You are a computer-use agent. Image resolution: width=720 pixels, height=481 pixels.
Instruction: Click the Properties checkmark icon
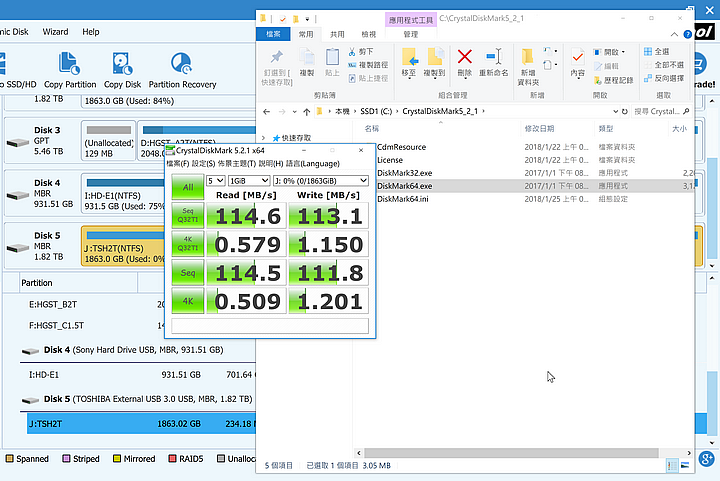pos(578,57)
